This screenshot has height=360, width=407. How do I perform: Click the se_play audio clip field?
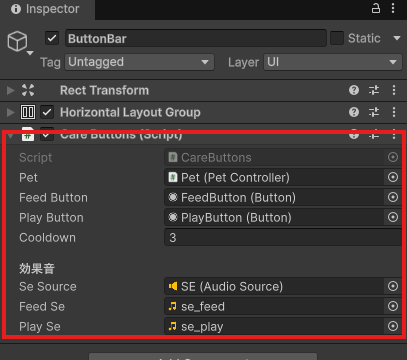[274, 326]
